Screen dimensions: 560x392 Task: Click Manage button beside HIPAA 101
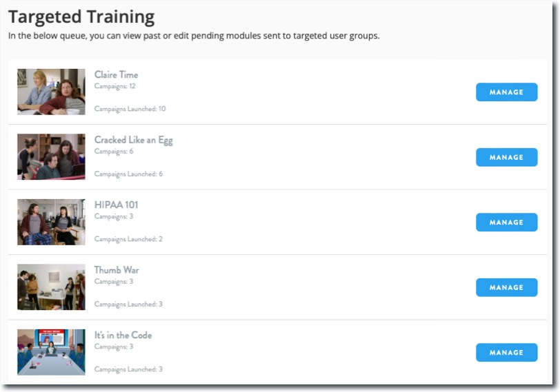tap(506, 223)
